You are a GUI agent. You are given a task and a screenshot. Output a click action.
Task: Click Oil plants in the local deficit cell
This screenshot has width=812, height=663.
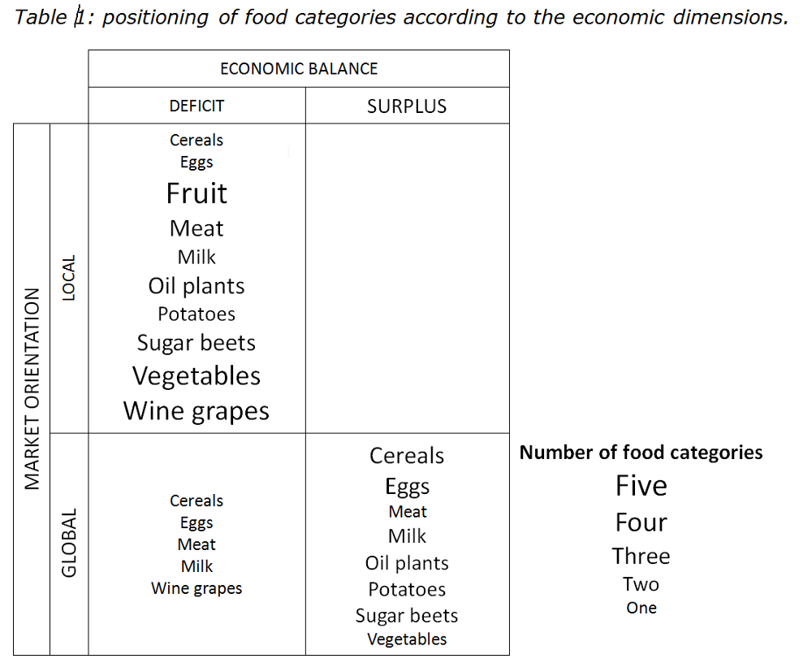click(x=197, y=286)
